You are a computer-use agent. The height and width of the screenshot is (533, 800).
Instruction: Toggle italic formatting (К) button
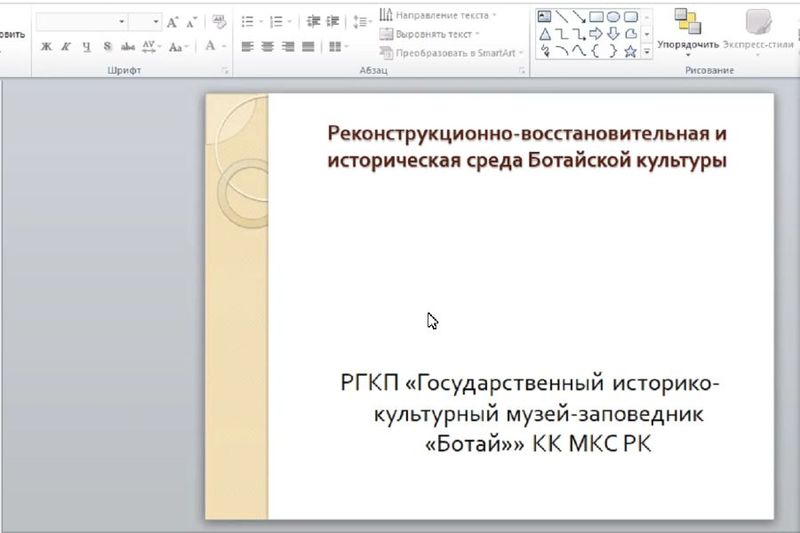pyautogui.click(x=66, y=47)
